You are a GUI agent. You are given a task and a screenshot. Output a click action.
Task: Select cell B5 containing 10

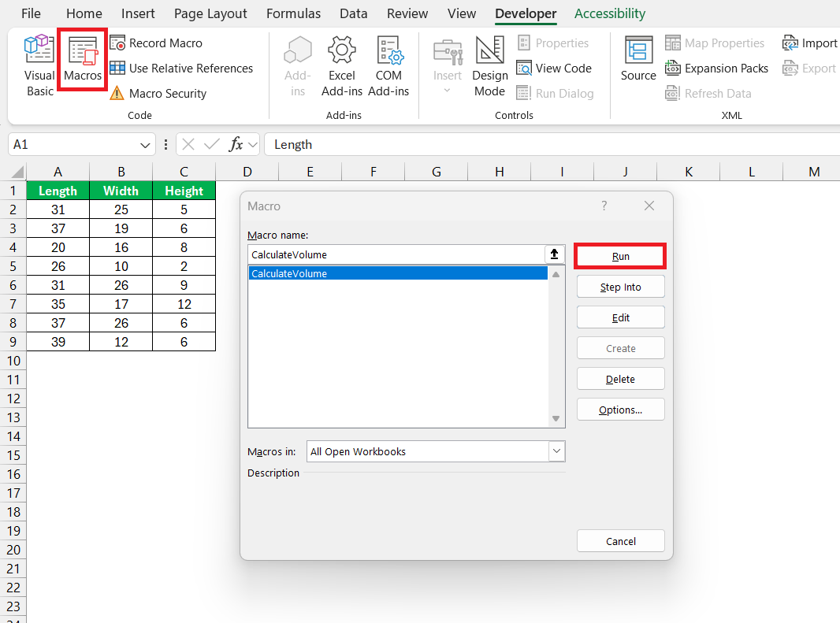click(x=121, y=266)
